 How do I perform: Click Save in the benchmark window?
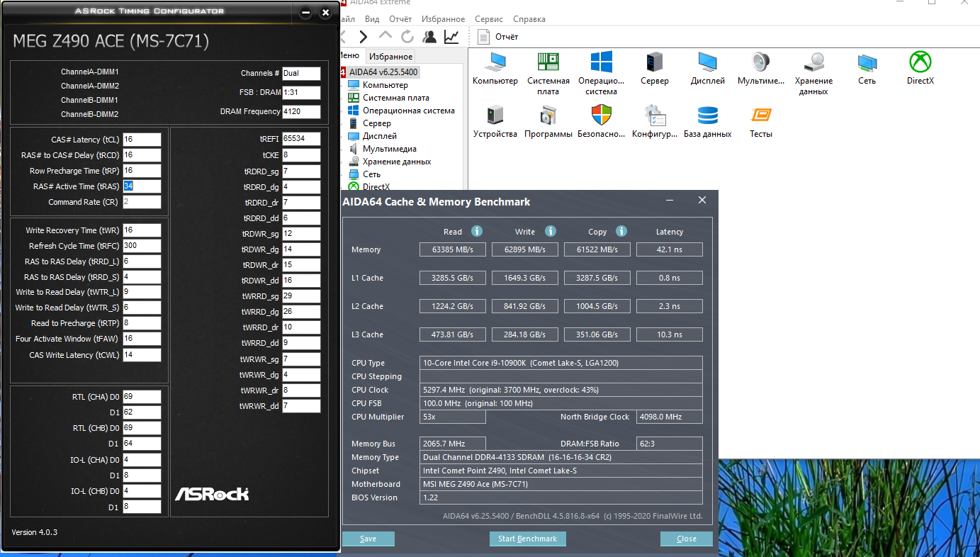368,539
